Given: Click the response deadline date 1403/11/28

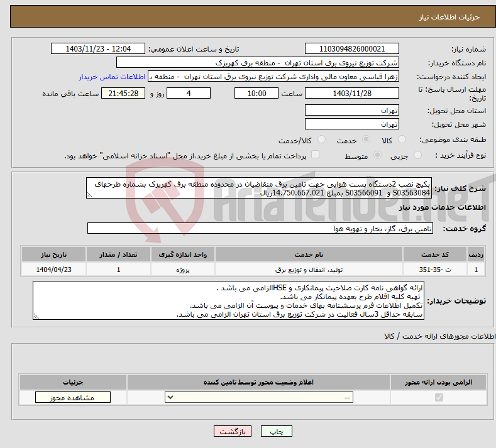Looking at the screenshot, I should point(352,93).
